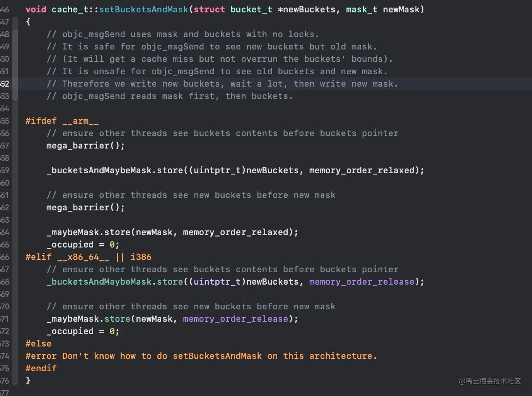532x396 pixels.
Task: Click the '#endif' directive
Action: pos(41,368)
